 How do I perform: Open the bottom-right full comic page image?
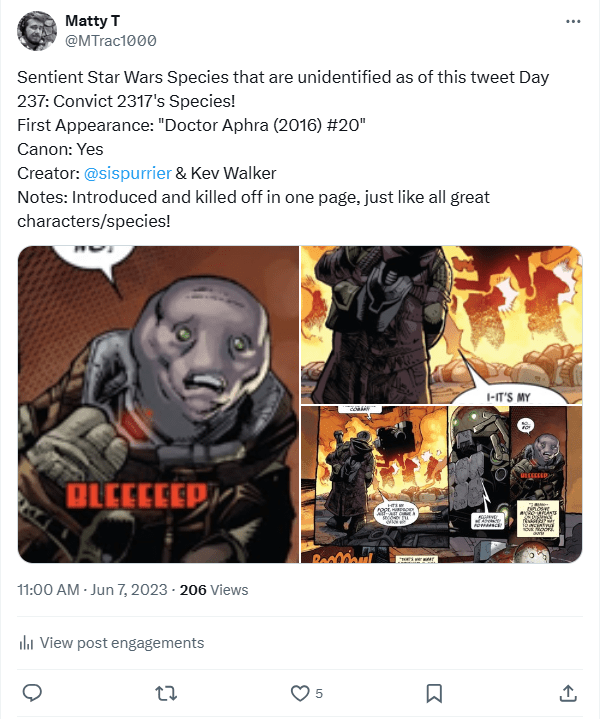point(442,484)
